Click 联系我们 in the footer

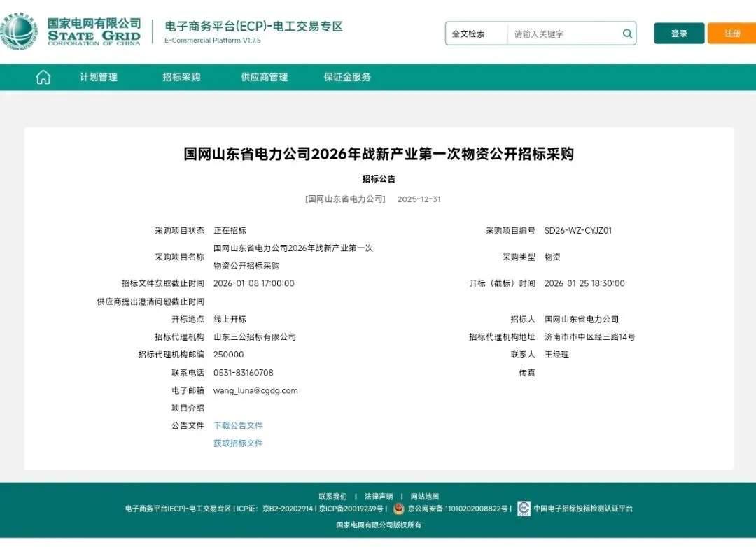pyautogui.click(x=332, y=497)
